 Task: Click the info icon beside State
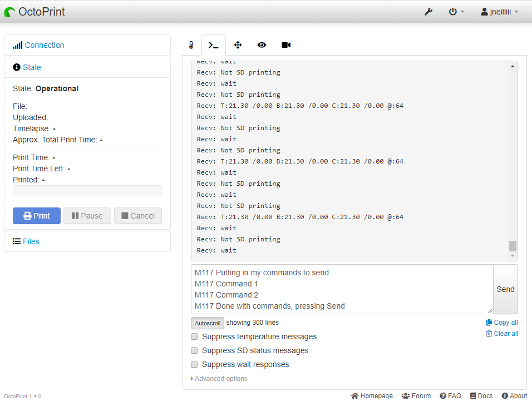[17, 67]
